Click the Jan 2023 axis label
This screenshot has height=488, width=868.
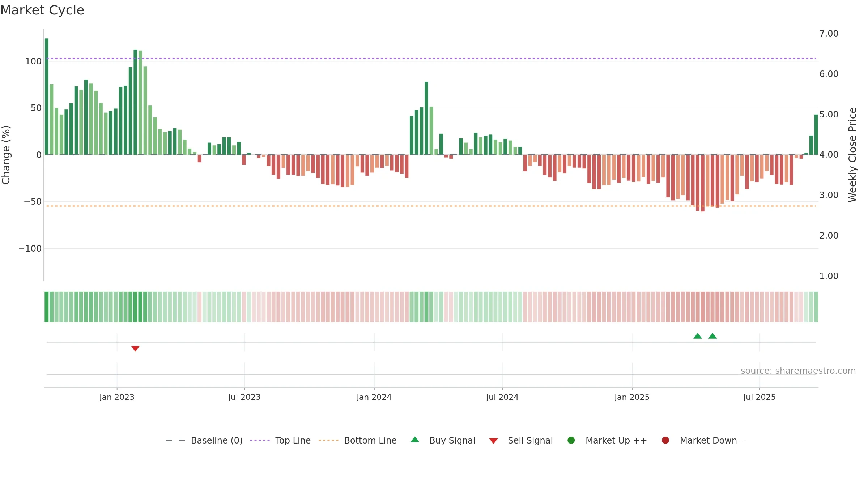click(x=117, y=397)
